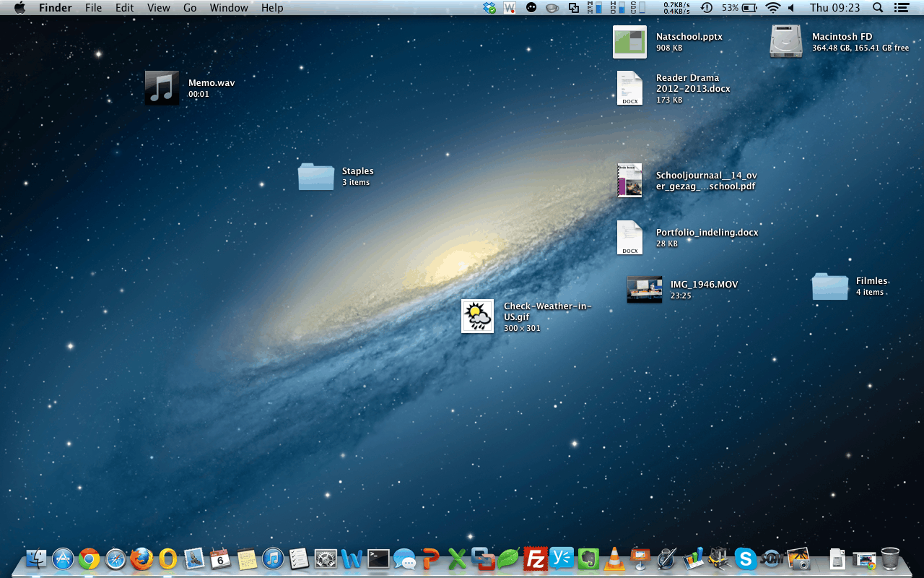924x578 pixels.
Task: Open the View menu
Action: pos(158,8)
